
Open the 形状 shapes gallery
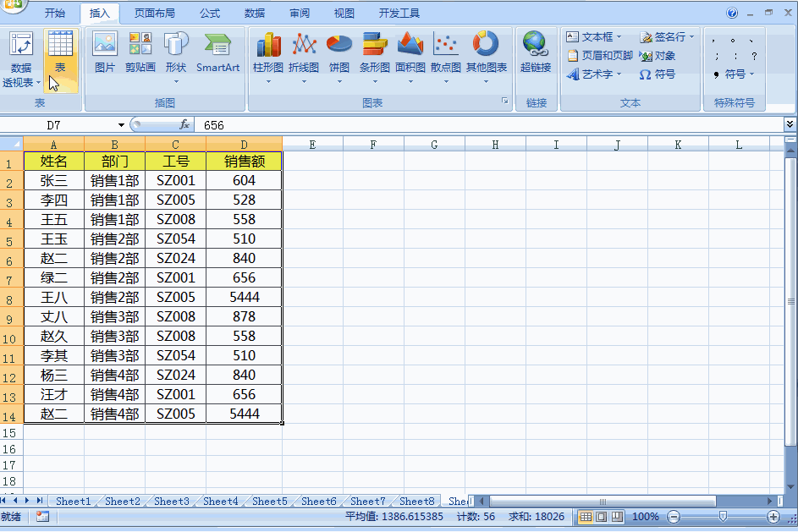tap(176, 45)
